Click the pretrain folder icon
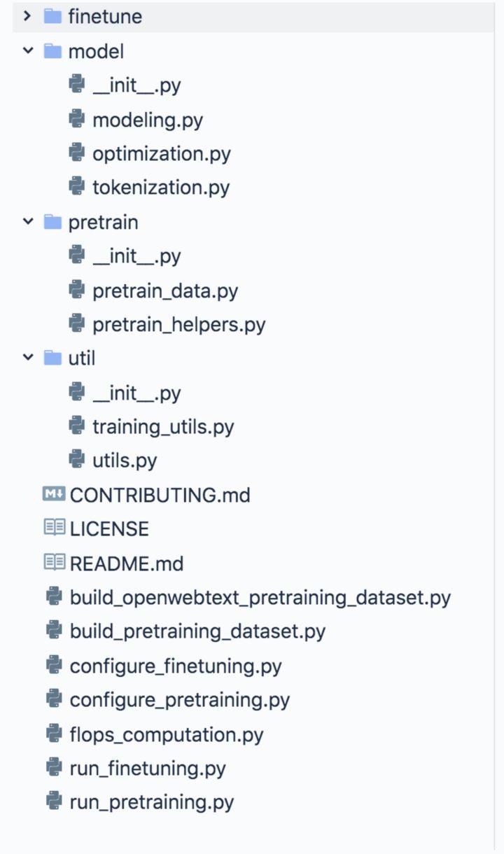The image size is (504, 854). coord(52,221)
